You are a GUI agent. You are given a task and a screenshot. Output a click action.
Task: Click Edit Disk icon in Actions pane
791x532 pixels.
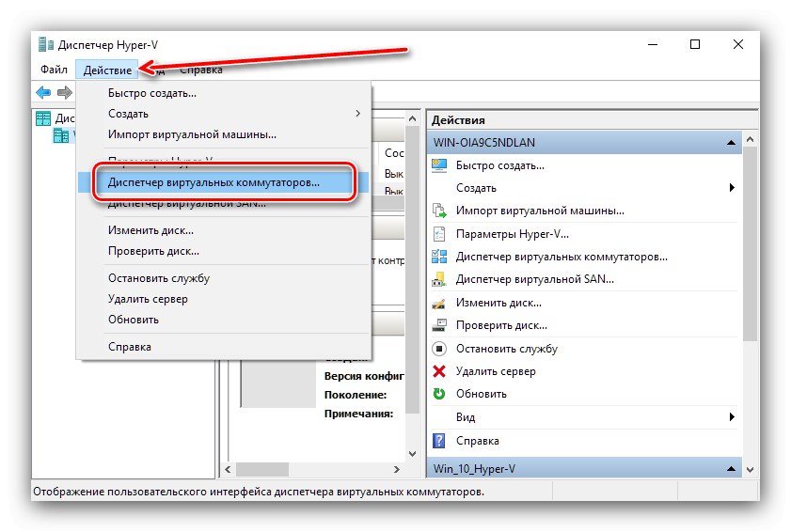click(439, 303)
